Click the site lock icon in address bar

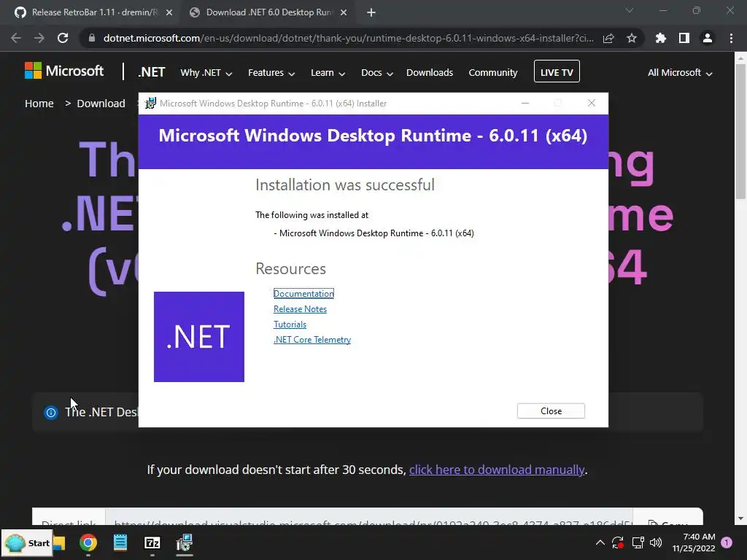(x=91, y=38)
